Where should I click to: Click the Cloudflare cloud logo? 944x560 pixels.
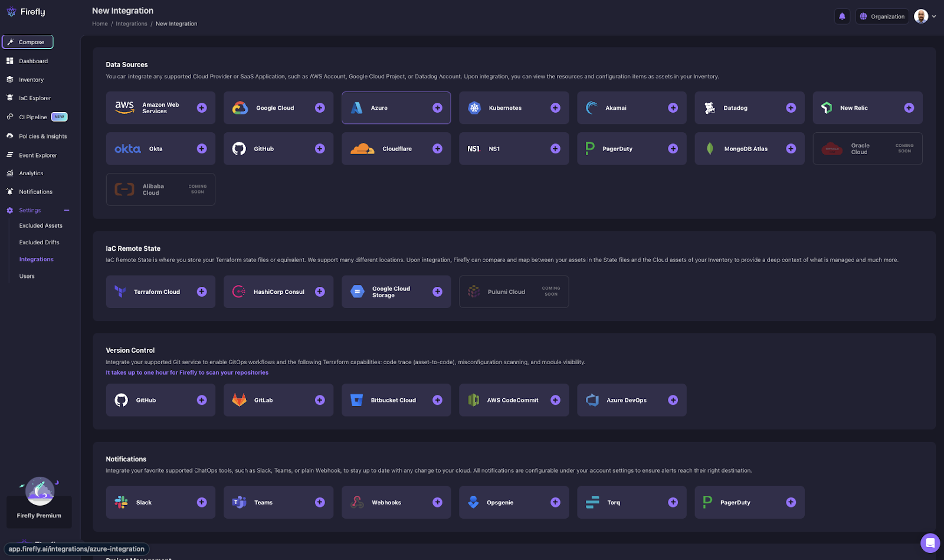(x=362, y=149)
